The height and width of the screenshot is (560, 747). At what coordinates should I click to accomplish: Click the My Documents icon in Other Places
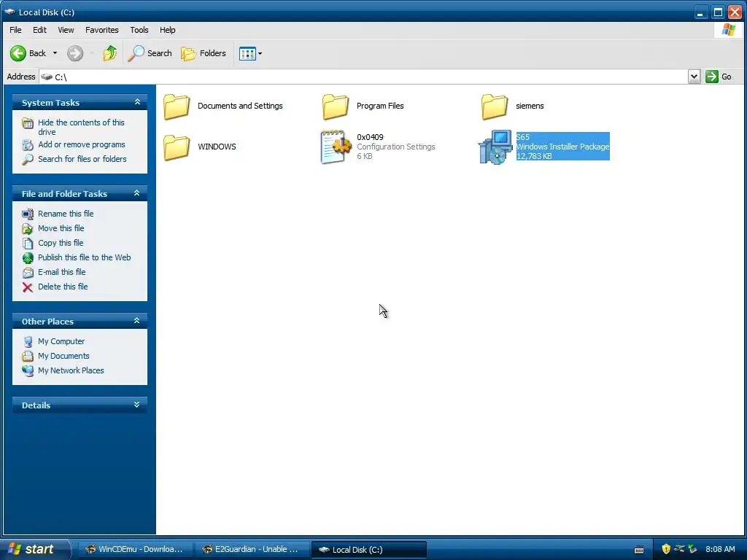click(x=28, y=356)
